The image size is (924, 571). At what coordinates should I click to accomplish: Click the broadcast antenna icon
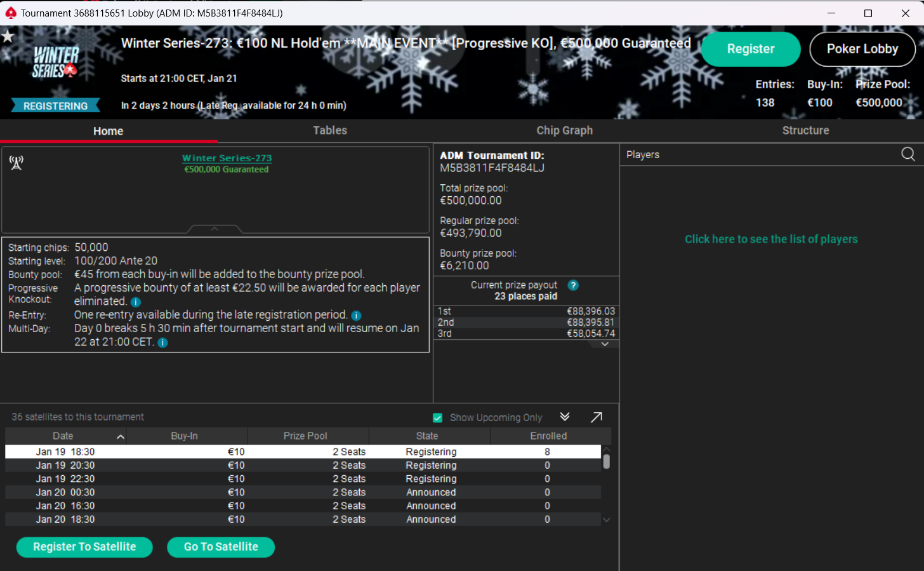[16, 163]
